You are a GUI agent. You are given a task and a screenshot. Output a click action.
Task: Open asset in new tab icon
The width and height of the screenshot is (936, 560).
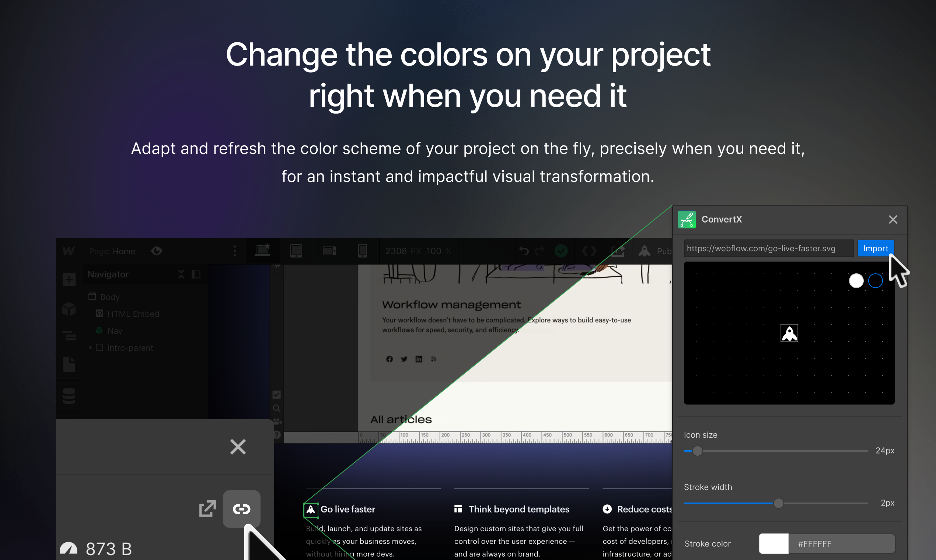pos(207,509)
